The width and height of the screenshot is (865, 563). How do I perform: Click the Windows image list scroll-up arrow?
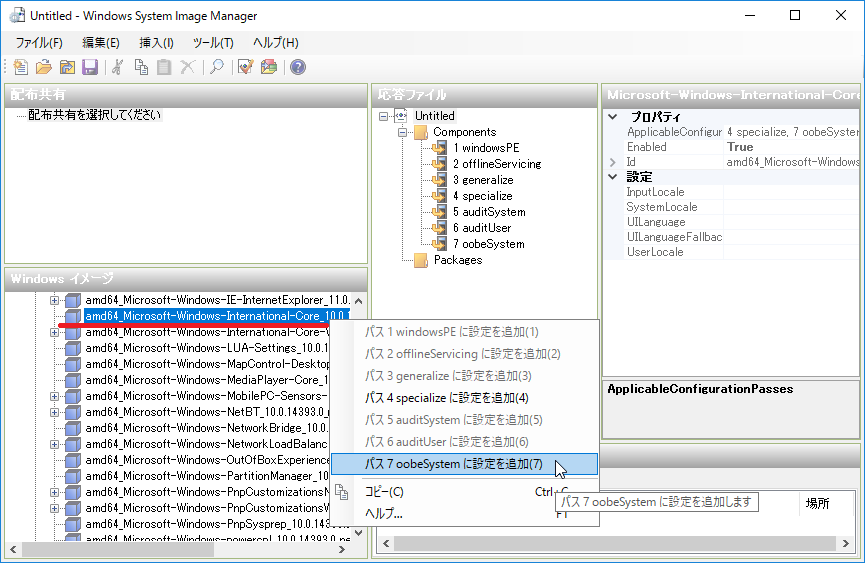[x=359, y=301]
